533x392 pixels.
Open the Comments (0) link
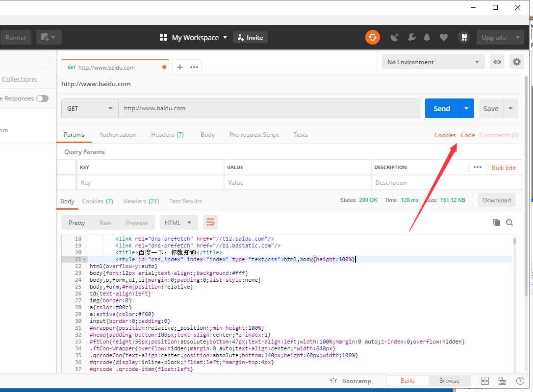(x=499, y=135)
